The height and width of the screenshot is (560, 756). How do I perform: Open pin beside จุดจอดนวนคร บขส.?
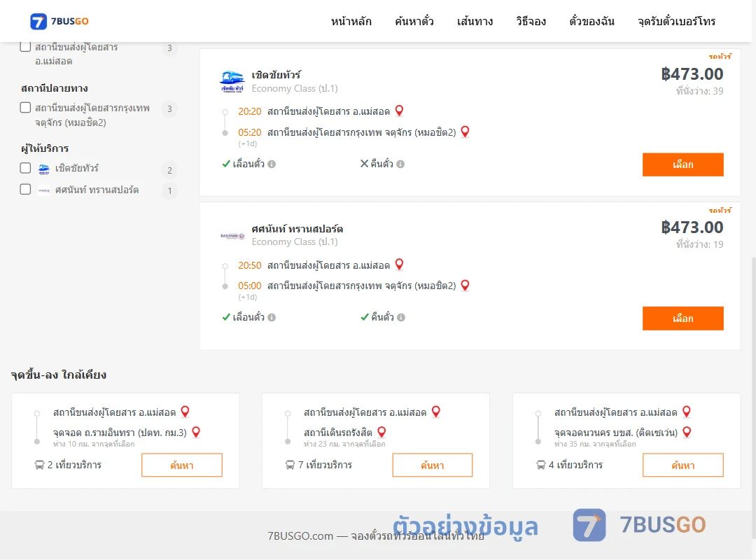coord(687,432)
